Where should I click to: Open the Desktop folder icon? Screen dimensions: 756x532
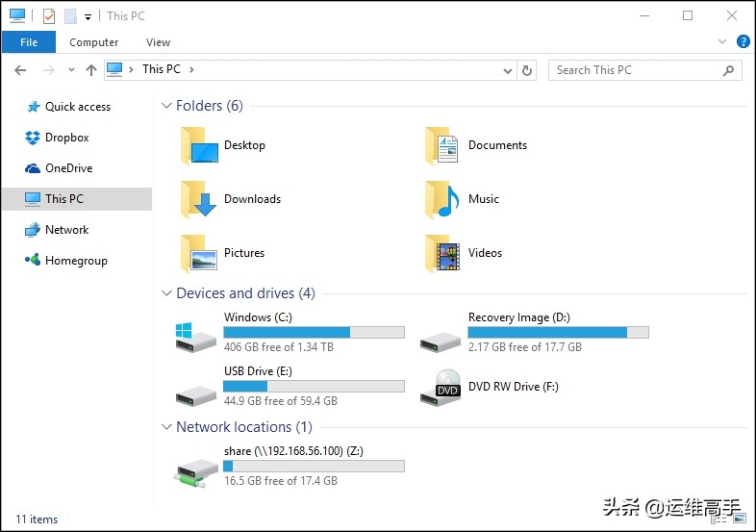(199, 145)
